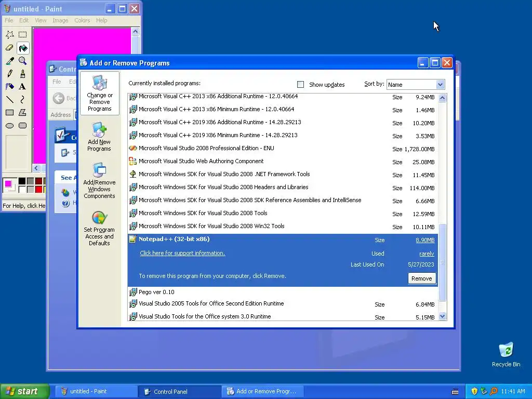Click the Add or Remove Programs taskbar button
The width and height of the screenshot is (532, 399).
(x=262, y=392)
